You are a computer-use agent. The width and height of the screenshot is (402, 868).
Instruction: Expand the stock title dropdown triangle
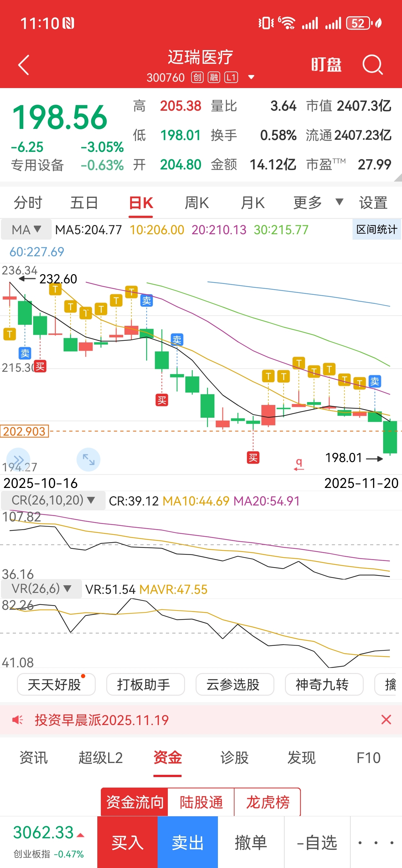pos(251,77)
